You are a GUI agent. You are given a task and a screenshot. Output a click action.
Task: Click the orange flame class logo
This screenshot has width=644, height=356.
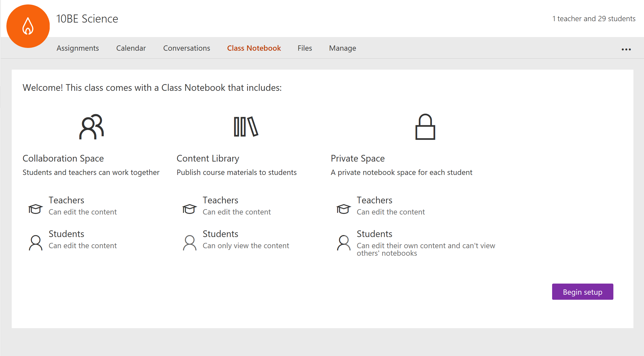28,26
